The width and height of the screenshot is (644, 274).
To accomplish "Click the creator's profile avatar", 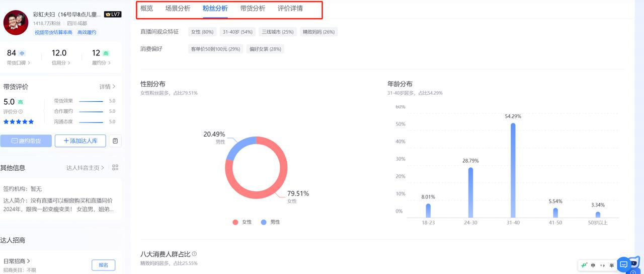I will [16, 23].
